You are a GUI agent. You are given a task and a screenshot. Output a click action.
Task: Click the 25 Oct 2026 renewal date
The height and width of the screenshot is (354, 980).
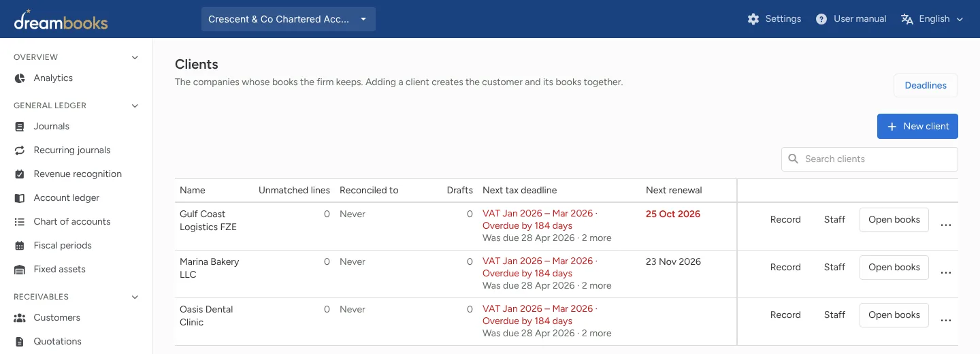pyautogui.click(x=673, y=214)
